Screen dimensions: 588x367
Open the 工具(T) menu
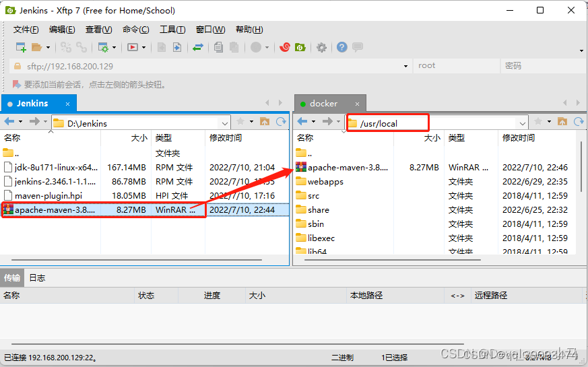pos(172,30)
